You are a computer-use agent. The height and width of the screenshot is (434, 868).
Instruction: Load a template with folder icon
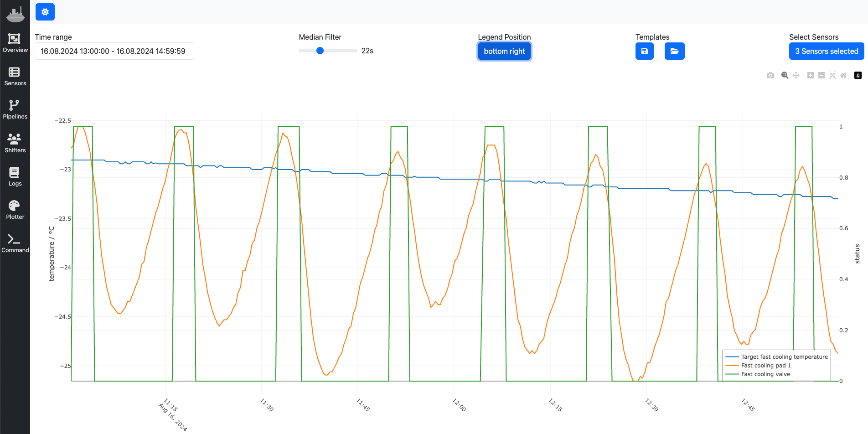[674, 51]
